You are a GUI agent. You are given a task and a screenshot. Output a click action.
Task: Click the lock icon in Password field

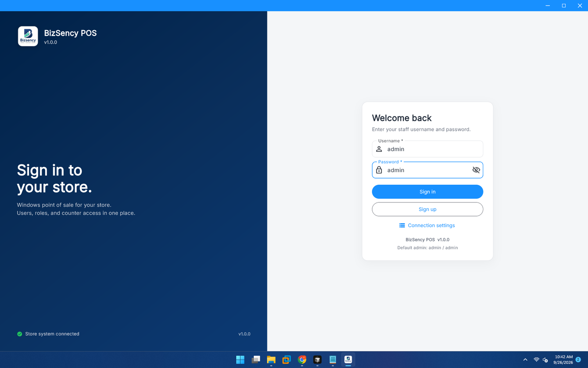pos(379,170)
